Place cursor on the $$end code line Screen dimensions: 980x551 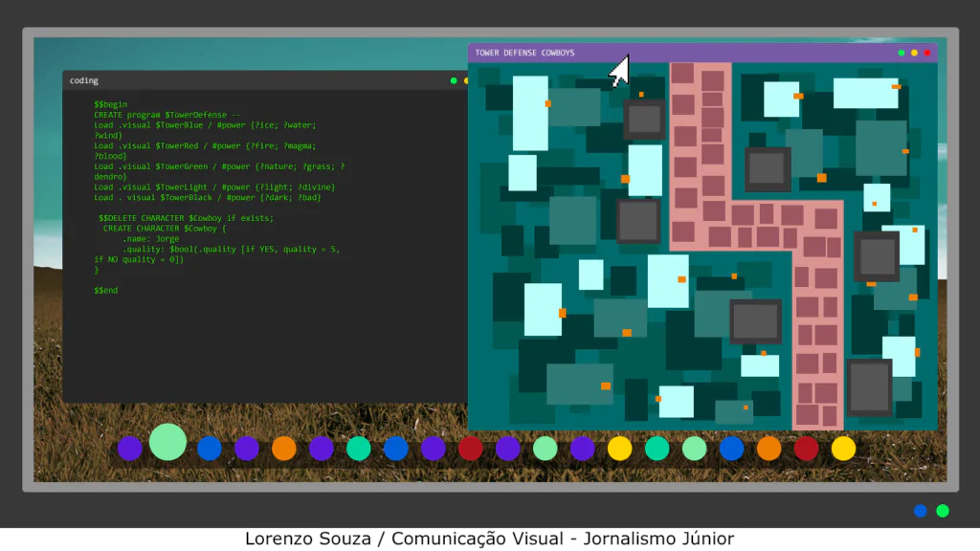click(x=106, y=290)
